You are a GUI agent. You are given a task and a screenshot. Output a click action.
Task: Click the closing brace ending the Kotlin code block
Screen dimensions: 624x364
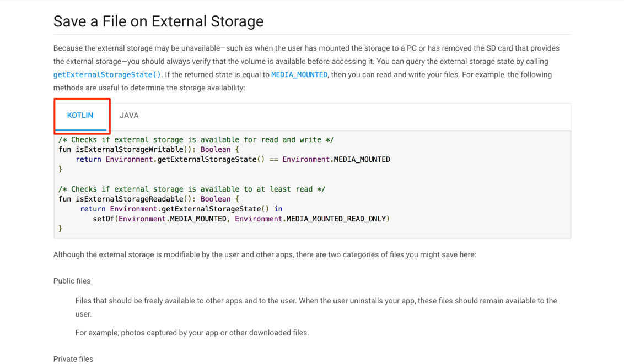coord(61,229)
